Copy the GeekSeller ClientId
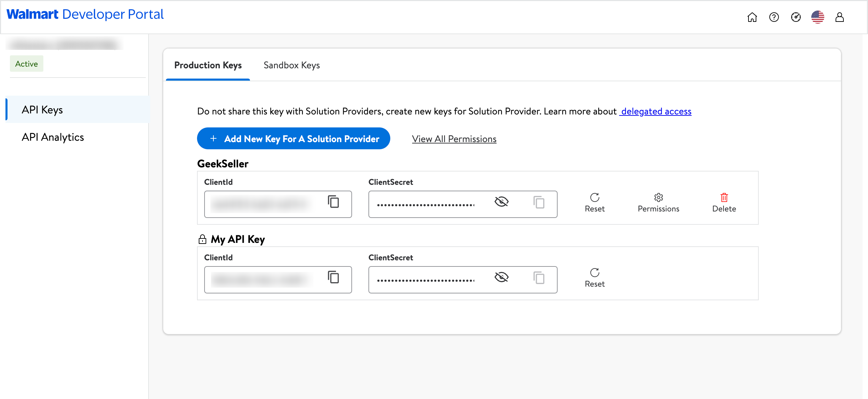This screenshot has height=399, width=868. point(333,202)
